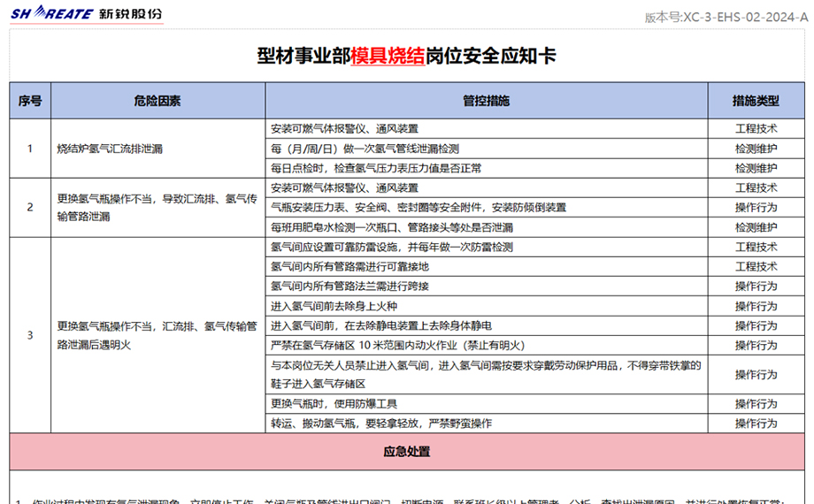
Task: Select the 管控措施 column header
Action: pos(487,101)
